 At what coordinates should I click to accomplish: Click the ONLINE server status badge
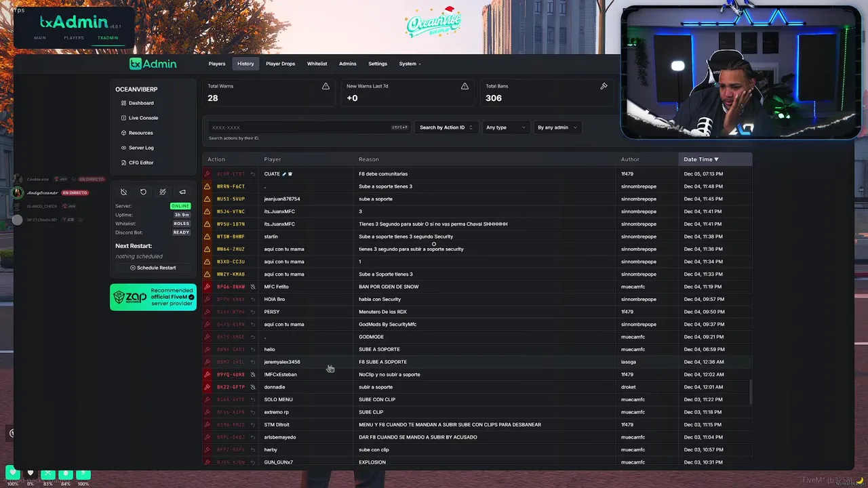180,206
